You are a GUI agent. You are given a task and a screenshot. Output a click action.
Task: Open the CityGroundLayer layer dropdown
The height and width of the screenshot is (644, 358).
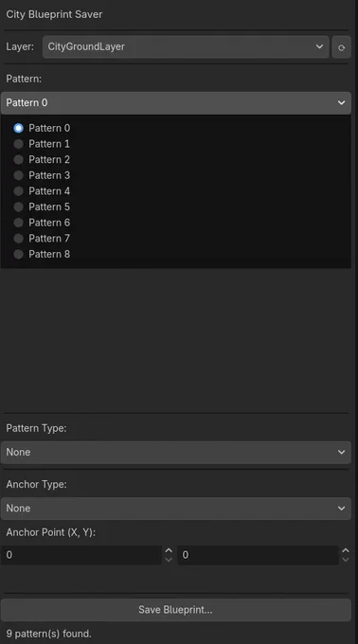click(x=186, y=46)
